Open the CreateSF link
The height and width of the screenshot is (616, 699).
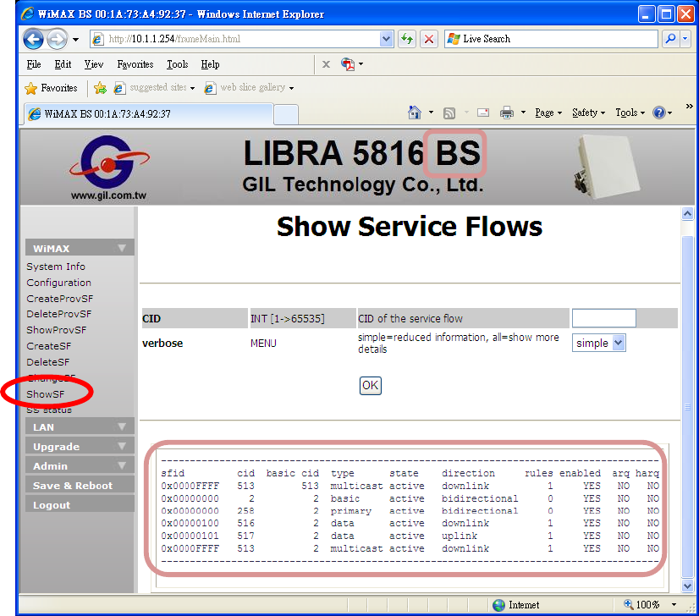(48, 346)
